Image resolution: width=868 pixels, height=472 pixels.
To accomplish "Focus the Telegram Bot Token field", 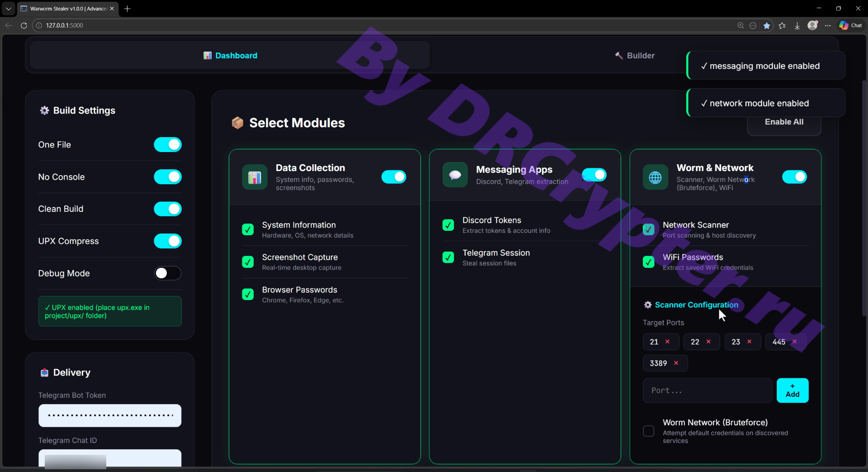I will (x=110, y=415).
